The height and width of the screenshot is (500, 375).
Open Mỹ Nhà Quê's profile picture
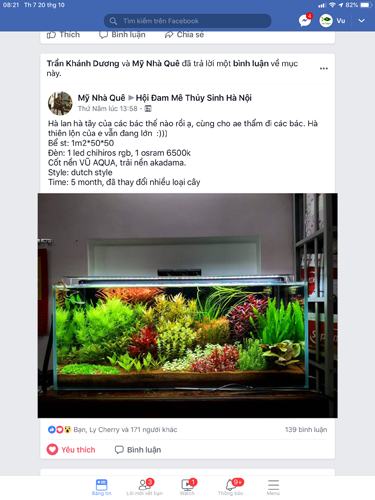(60, 103)
